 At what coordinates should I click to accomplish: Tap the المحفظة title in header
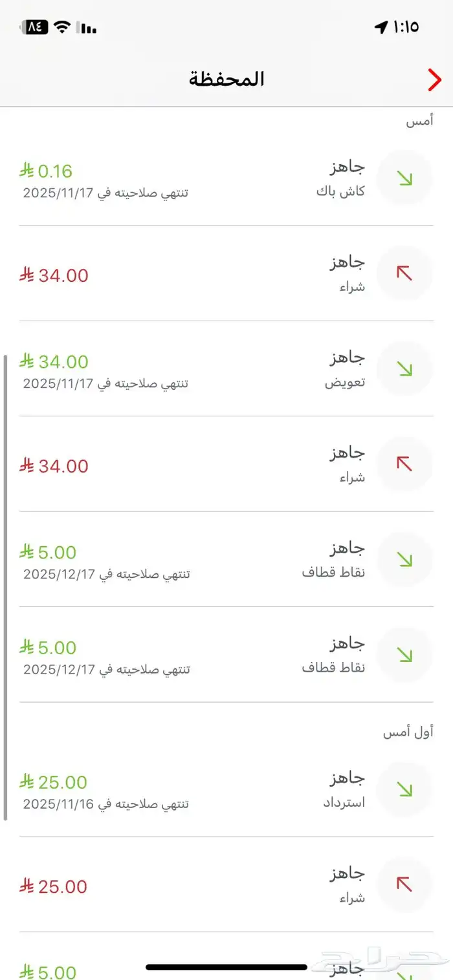(x=226, y=80)
